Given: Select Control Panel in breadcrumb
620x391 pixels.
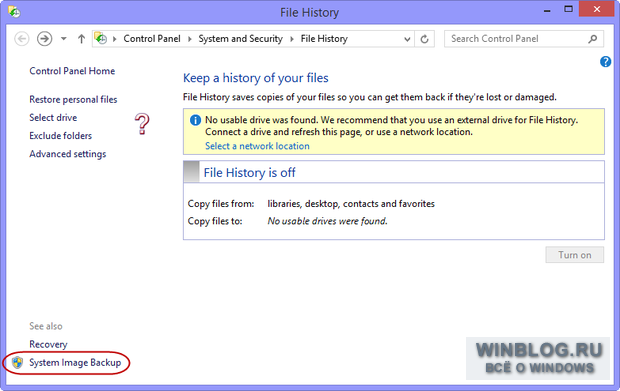Looking at the screenshot, I should point(152,39).
